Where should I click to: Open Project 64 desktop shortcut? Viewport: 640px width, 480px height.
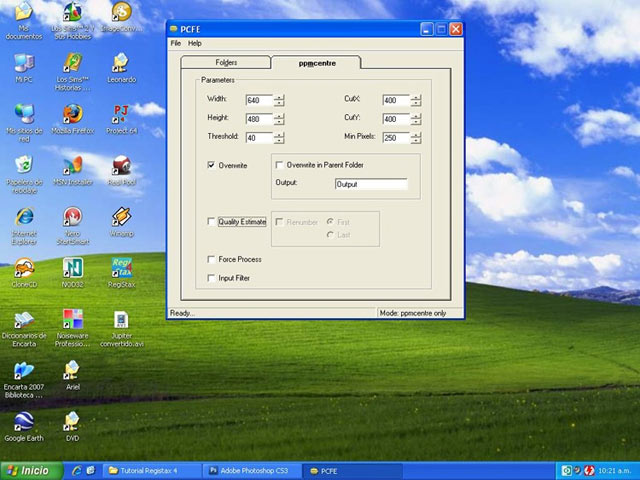[x=121, y=113]
